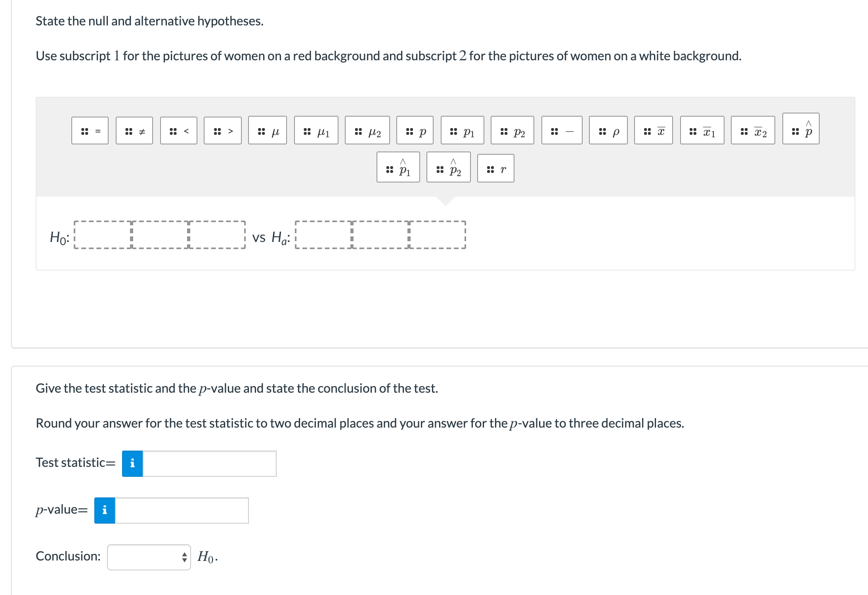This screenshot has height=595, width=868.
Task: Click the first empty H0 drop slot
Action: tap(103, 235)
